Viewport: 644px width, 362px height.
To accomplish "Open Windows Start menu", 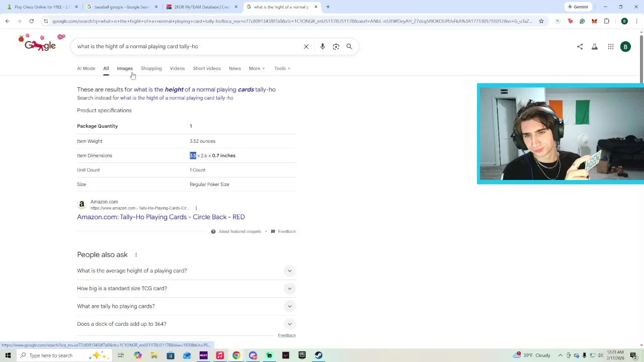I will 8,355.
